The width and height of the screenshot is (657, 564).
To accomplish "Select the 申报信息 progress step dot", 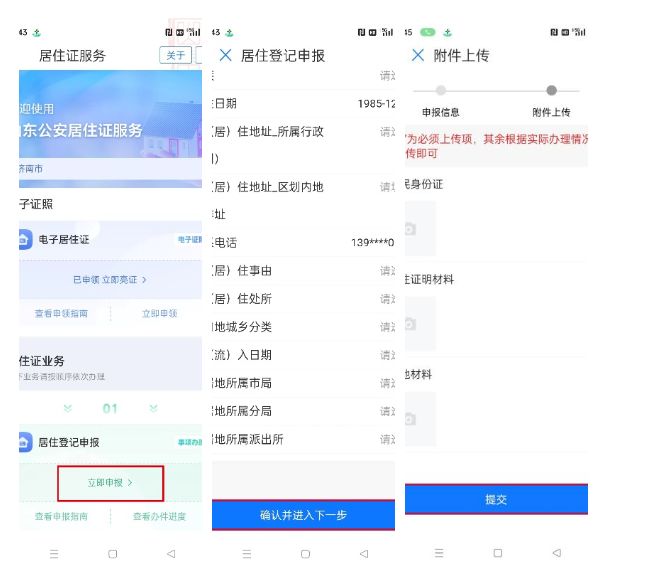I will point(441,91).
